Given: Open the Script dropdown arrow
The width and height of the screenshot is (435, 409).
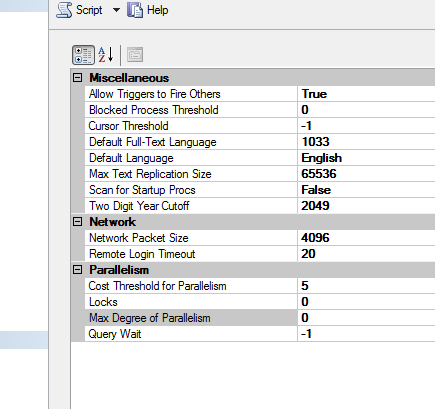Looking at the screenshot, I should [116, 10].
